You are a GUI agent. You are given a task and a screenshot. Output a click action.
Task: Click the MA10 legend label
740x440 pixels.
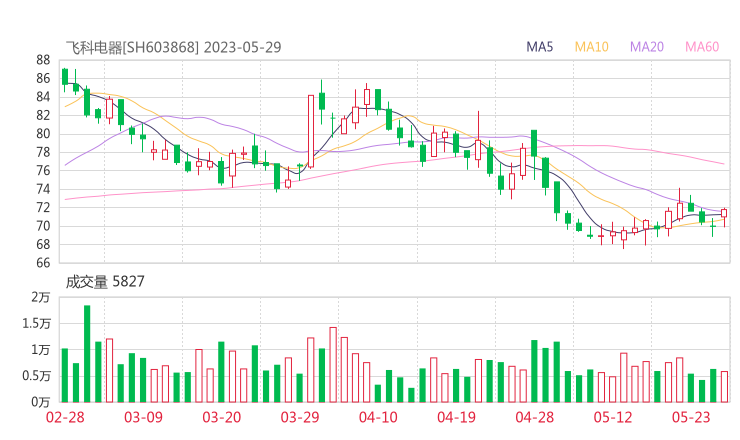click(591, 47)
